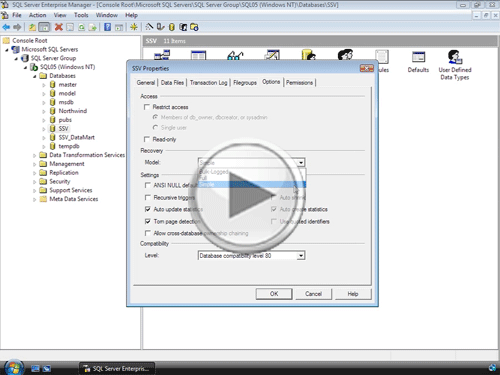The image size is (500, 375).
Task: Open the Diagrams icon in SSV pane
Action: 162,55
